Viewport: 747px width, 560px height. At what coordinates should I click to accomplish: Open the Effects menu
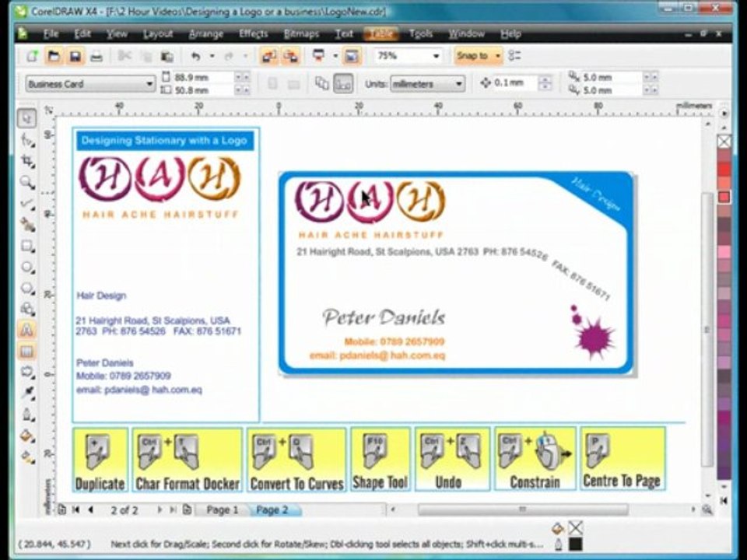[x=254, y=33]
